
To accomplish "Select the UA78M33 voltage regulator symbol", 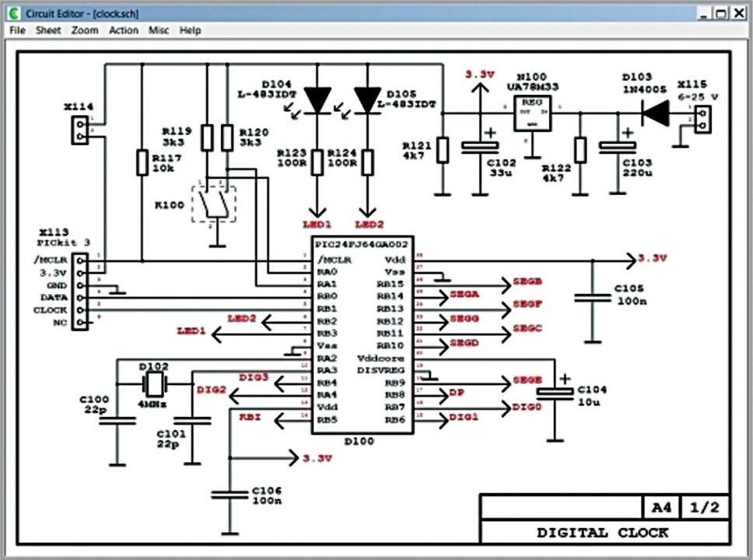I will pyautogui.click(x=533, y=113).
